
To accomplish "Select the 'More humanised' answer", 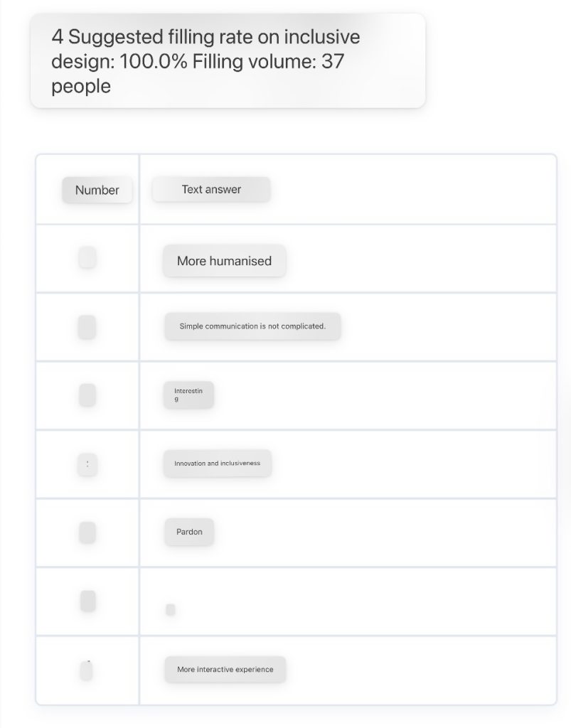I will [x=224, y=261].
